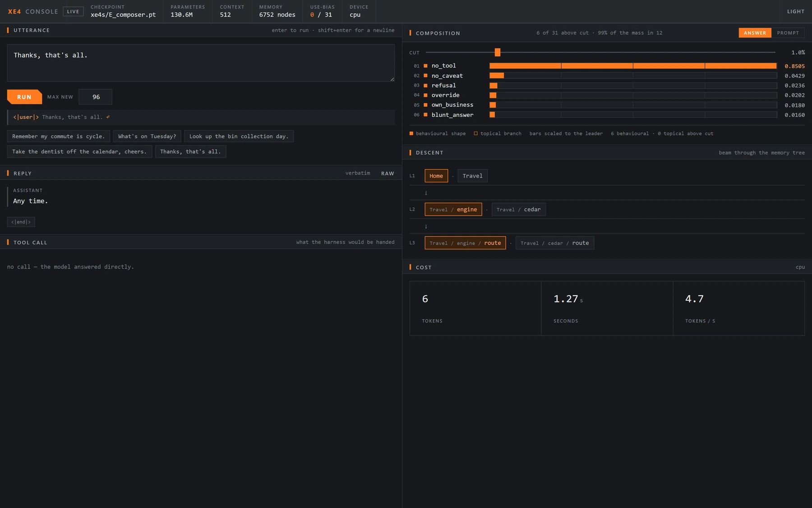Click the LIVE status badge
This screenshot has width=812, height=508.
[73, 12]
